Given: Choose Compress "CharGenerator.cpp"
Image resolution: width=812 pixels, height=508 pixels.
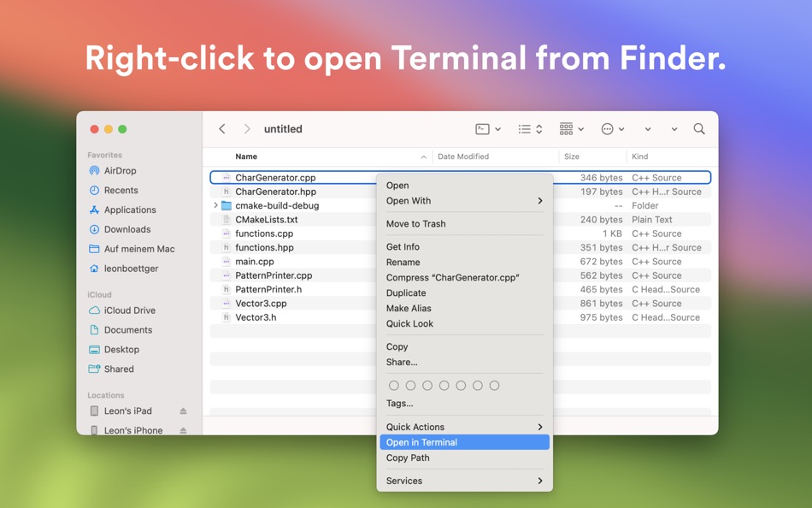Looking at the screenshot, I should coord(464,277).
